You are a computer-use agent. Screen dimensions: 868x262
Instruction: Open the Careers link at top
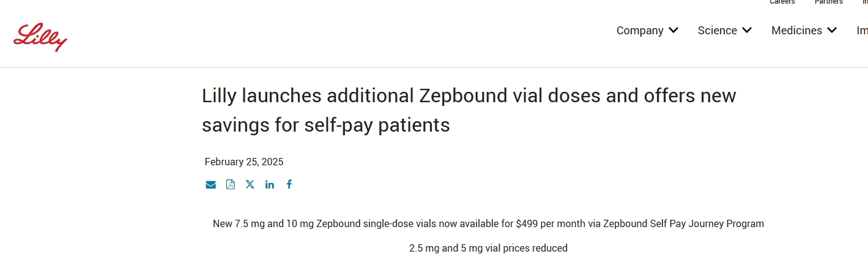[x=782, y=2]
